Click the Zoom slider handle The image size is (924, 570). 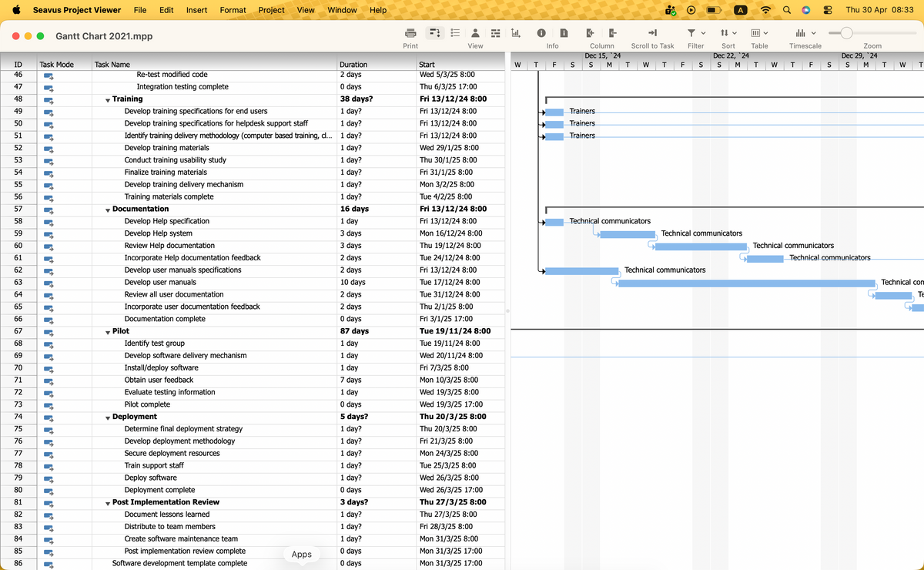(x=846, y=33)
